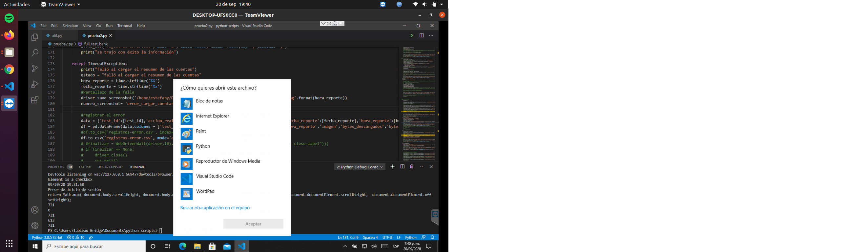Choose Bloc de notas in the open-with dialog
Image resolution: width=868 pixels, height=252 pixels.
tap(232, 103)
